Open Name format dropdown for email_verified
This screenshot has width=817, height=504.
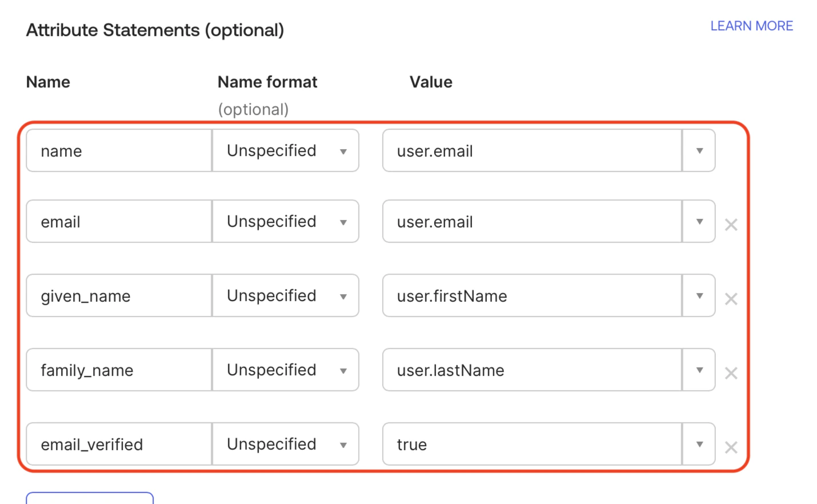[x=286, y=445]
